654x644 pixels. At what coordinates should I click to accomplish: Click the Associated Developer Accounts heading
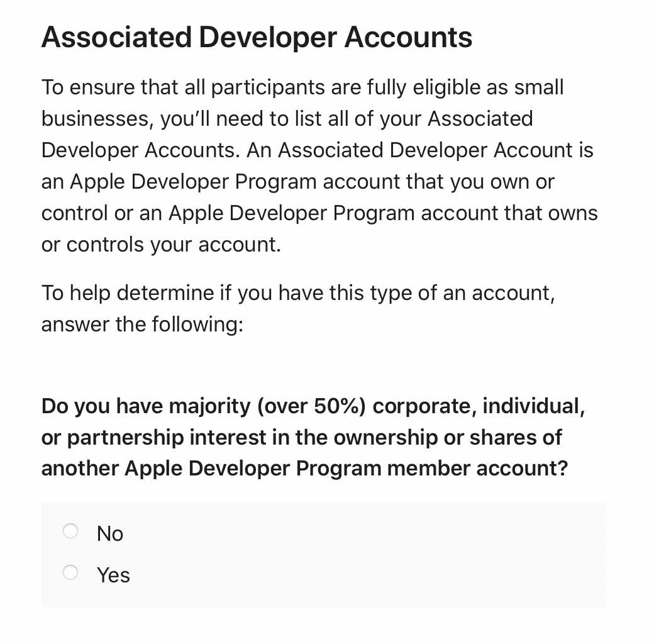[257, 37]
